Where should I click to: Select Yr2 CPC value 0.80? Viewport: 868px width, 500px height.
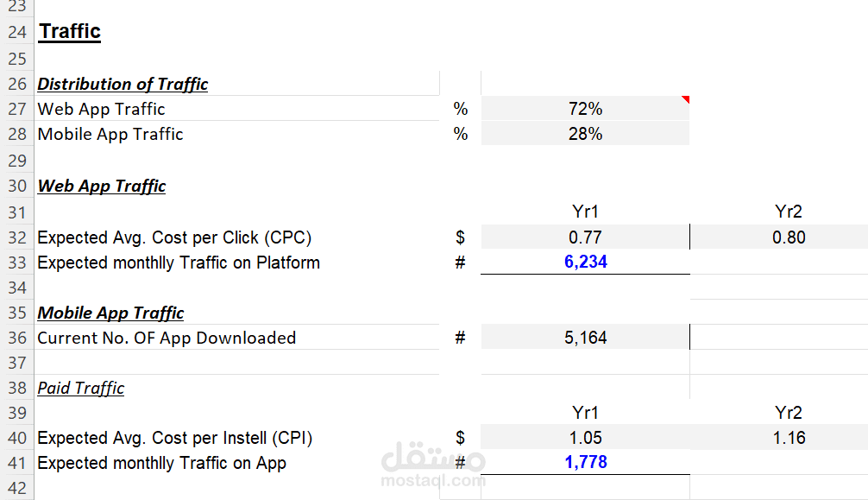pos(789,237)
